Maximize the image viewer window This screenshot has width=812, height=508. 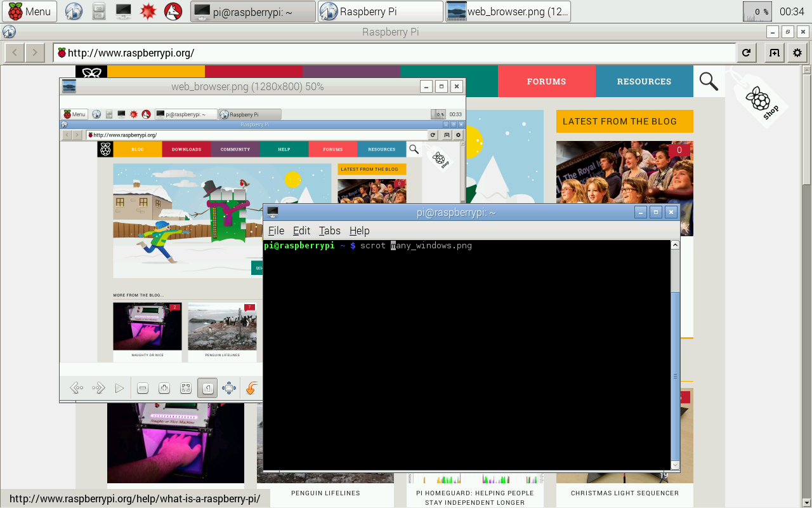(442, 86)
